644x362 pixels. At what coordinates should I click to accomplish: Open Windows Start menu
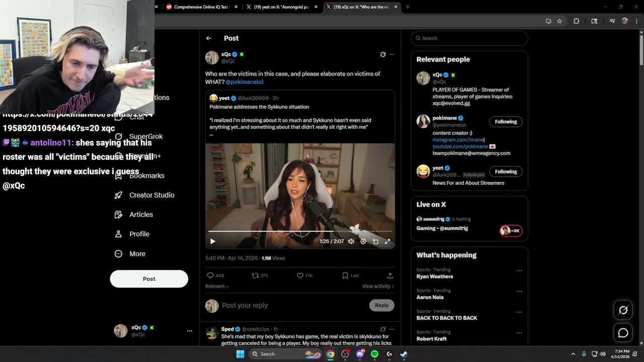[240, 354]
